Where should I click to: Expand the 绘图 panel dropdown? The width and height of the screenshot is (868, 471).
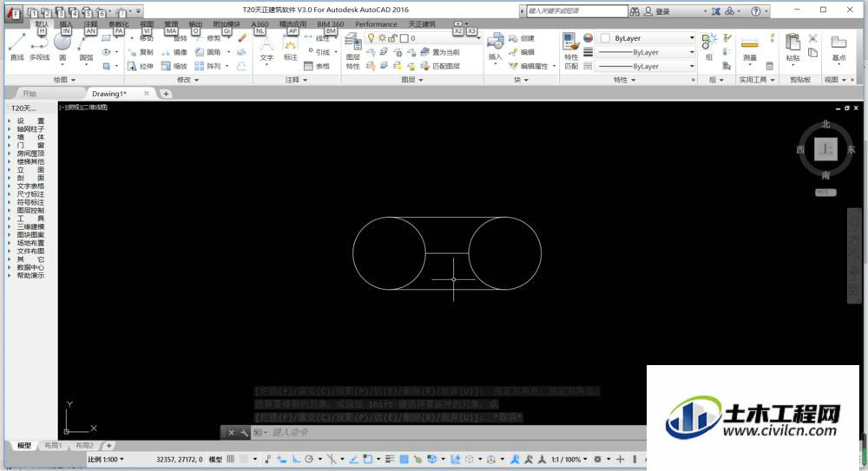point(63,80)
